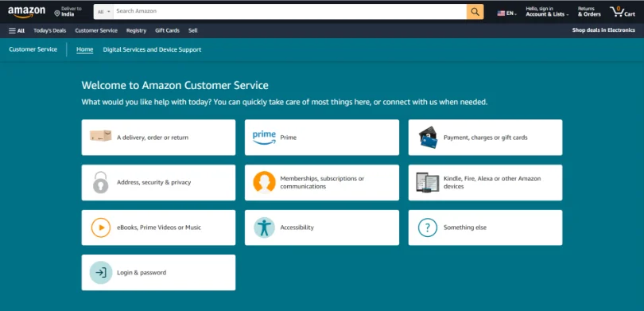Click the orange person memberships icon

pyautogui.click(x=264, y=182)
